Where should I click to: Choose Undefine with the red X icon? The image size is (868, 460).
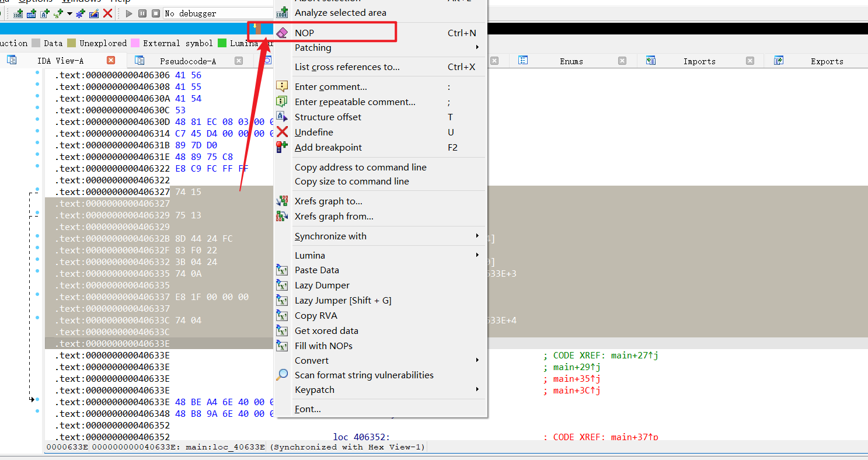coord(380,132)
